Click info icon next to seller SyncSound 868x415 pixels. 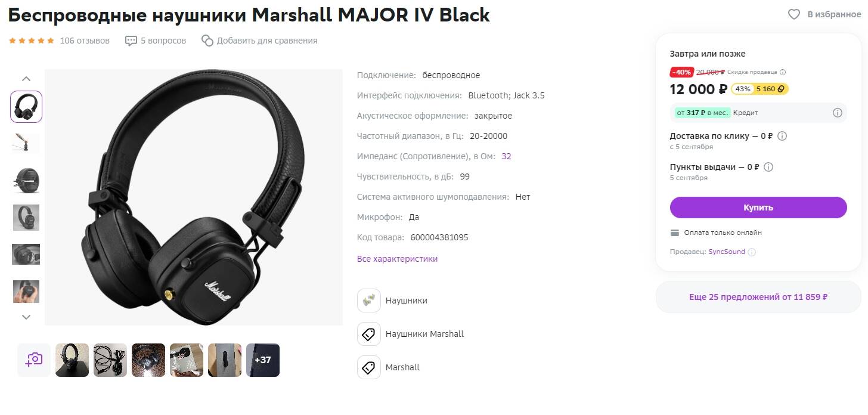point(752,252)
